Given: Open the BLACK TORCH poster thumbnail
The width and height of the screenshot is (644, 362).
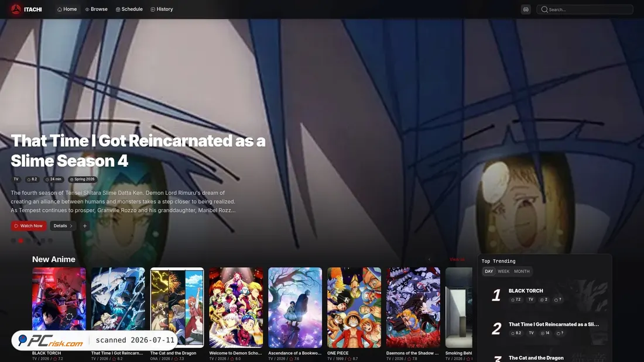Looking at the screenshot, I should [59, 308].
